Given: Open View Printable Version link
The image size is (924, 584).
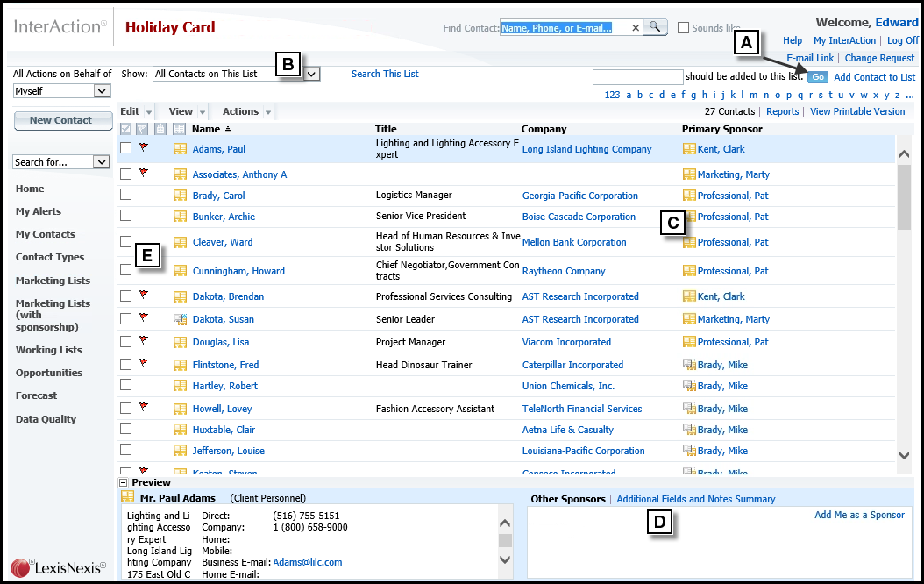Looking at the screenshot, I should tap(857, 111).
